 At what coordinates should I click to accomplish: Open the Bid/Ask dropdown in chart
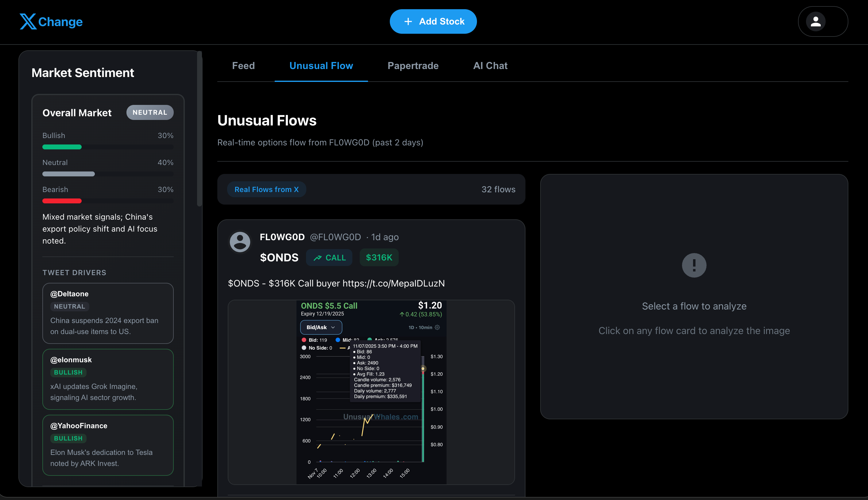(x=321, y=327)
